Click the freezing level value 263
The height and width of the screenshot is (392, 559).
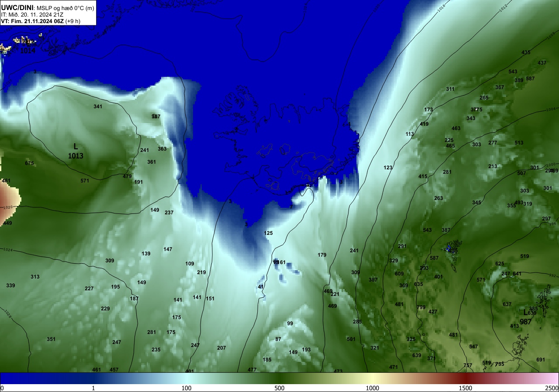[x=438, y=198]
